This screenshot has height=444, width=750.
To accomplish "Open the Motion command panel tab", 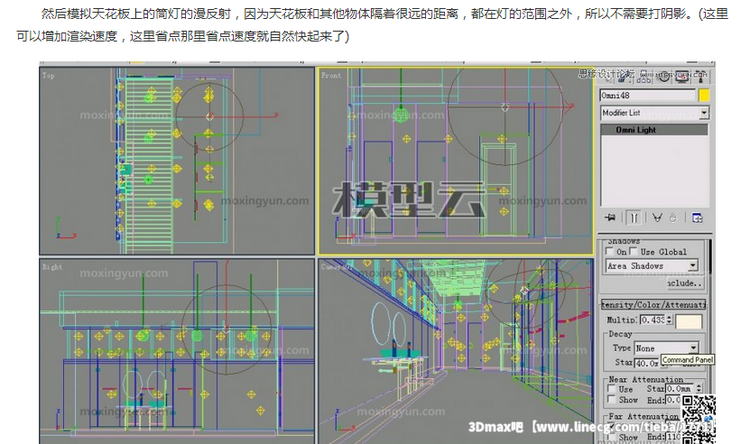I will [663, 76].
